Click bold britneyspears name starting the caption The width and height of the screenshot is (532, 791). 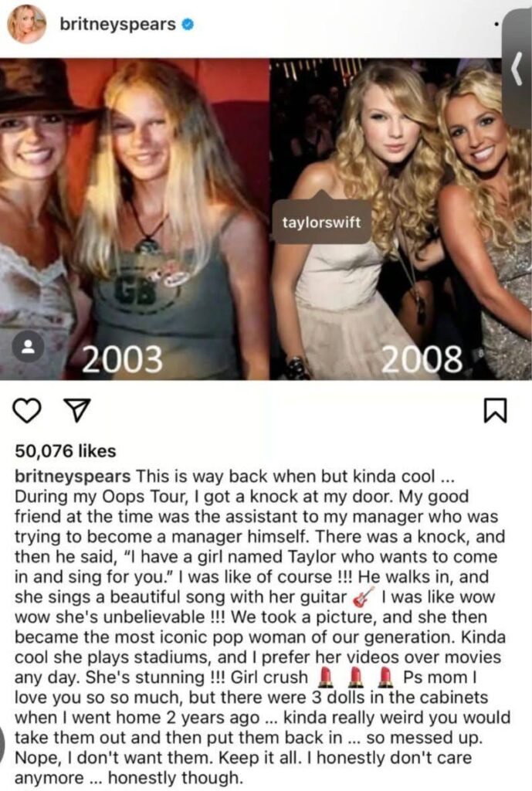pyautogui.click(x=73, y=476)
